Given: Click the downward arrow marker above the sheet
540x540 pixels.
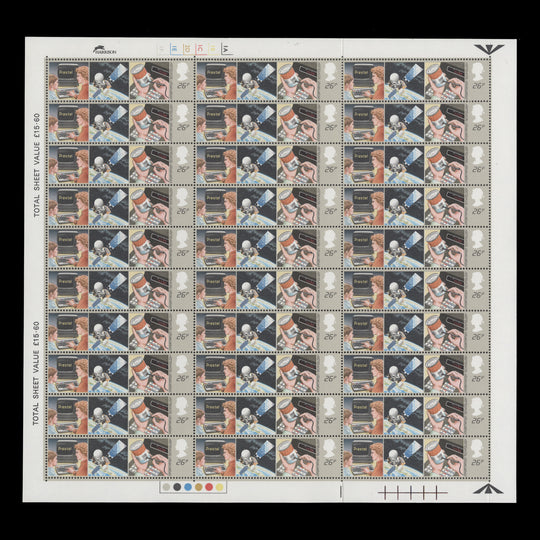Looking at the screenshot, I should [x=489, y=49].
